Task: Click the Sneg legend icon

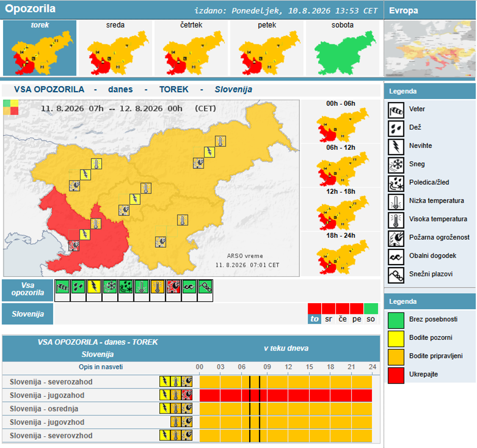Action: pyautogui.click(x=396, y=165)
